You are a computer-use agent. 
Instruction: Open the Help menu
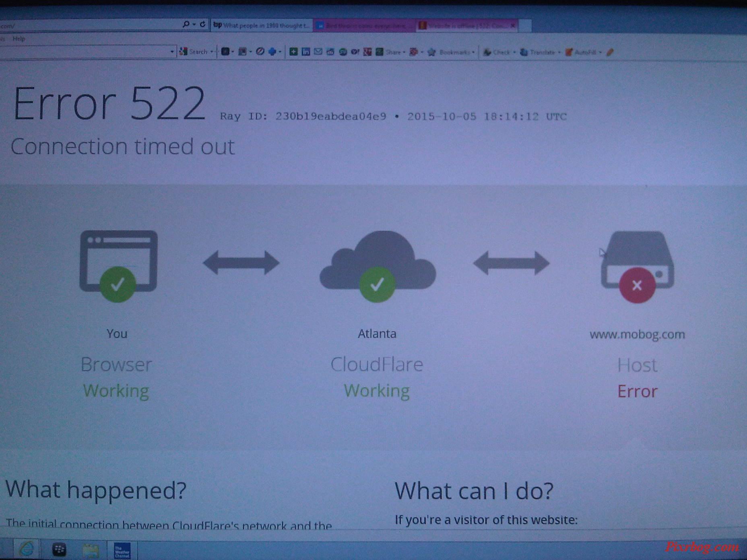pos(19,39)
